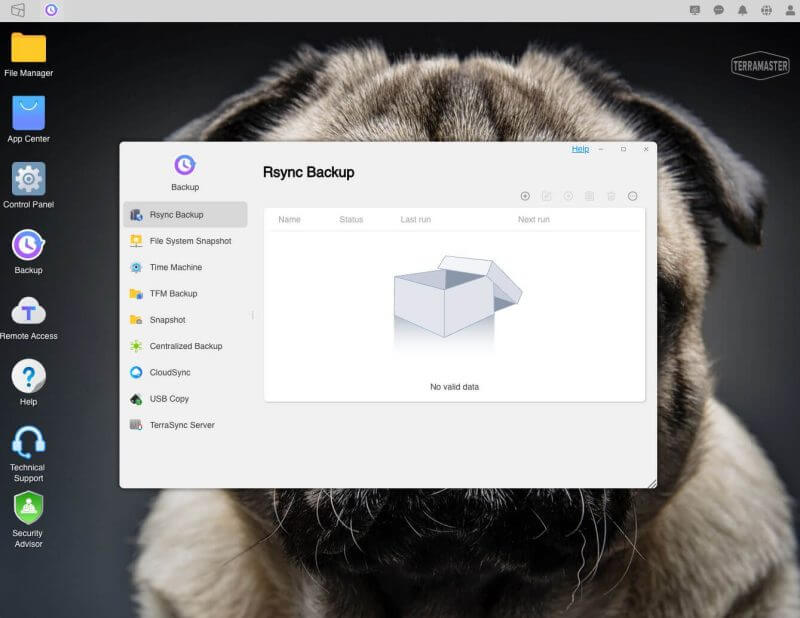
Task: Open Remote Access cloud icon
Action: point(29,310)
